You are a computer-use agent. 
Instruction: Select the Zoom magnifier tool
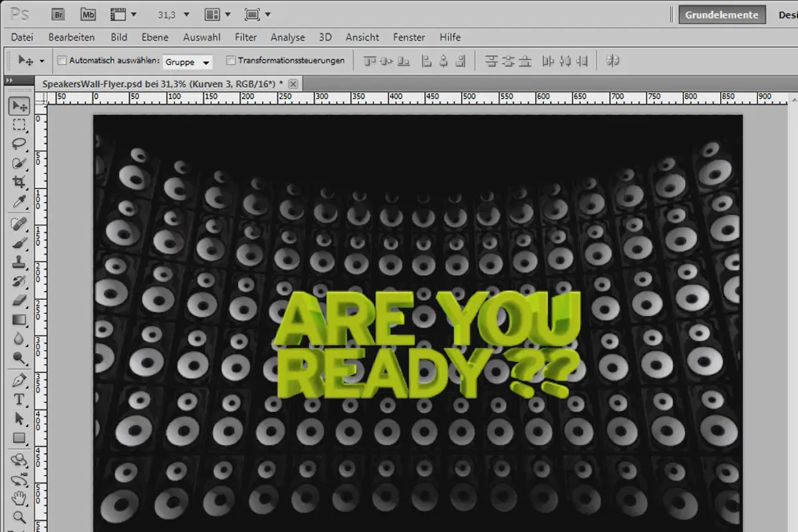19,517
